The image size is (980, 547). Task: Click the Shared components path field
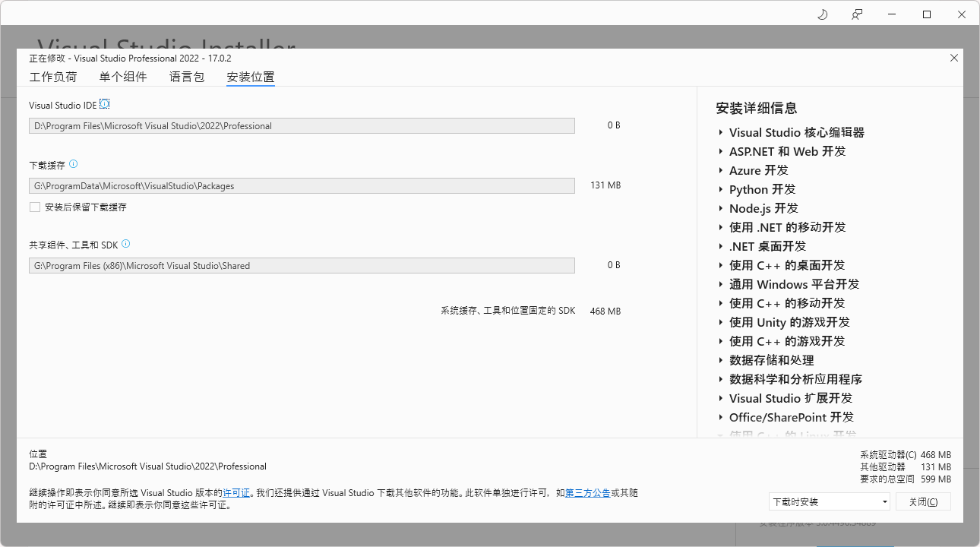[302, 265]
